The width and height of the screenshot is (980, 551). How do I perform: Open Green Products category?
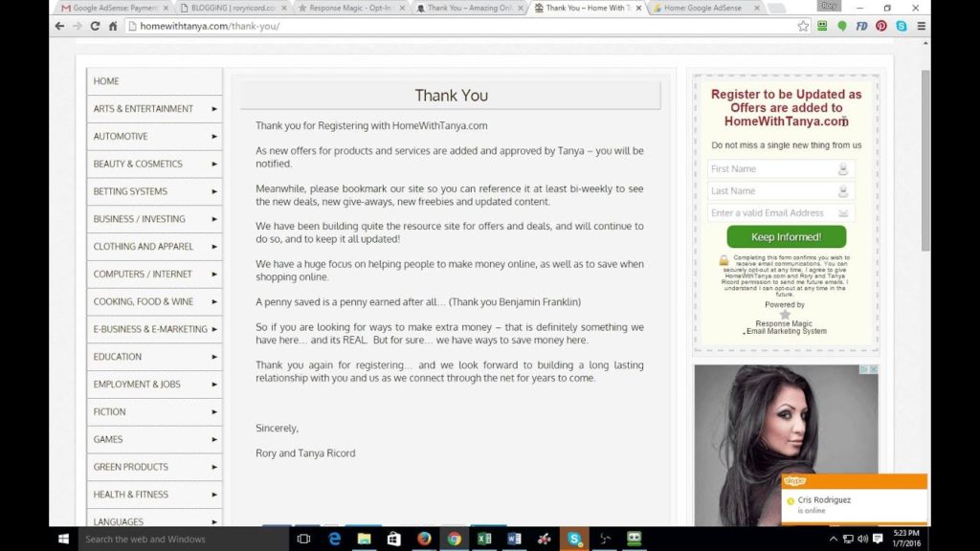click(154, 466)
